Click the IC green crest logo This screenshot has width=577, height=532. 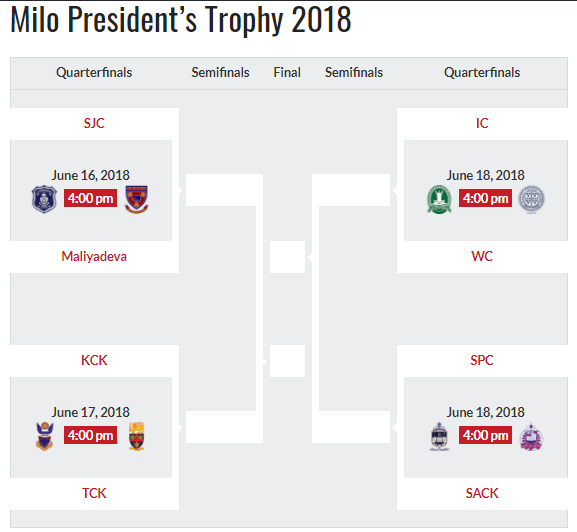pos(439,199)
